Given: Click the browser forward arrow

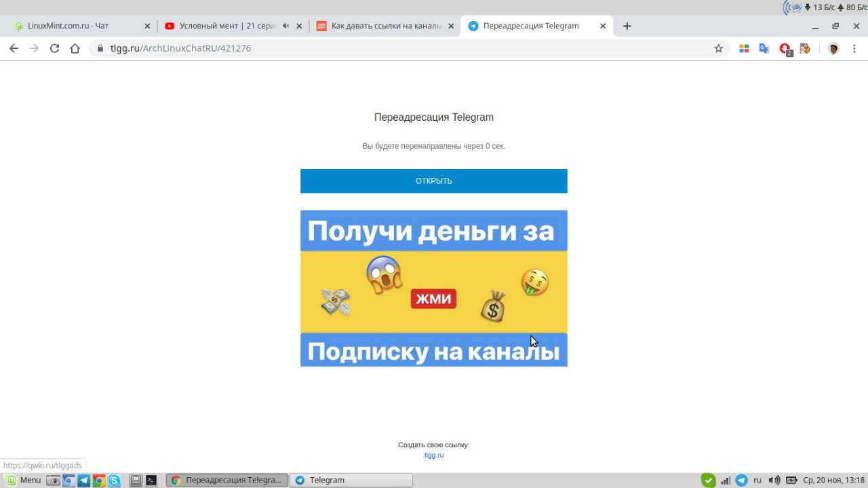Looking at the screenshot, I should point(35,48).
